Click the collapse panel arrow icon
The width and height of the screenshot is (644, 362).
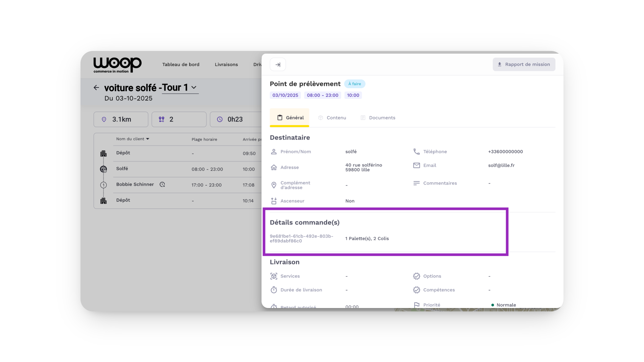[x=278, y=65]
